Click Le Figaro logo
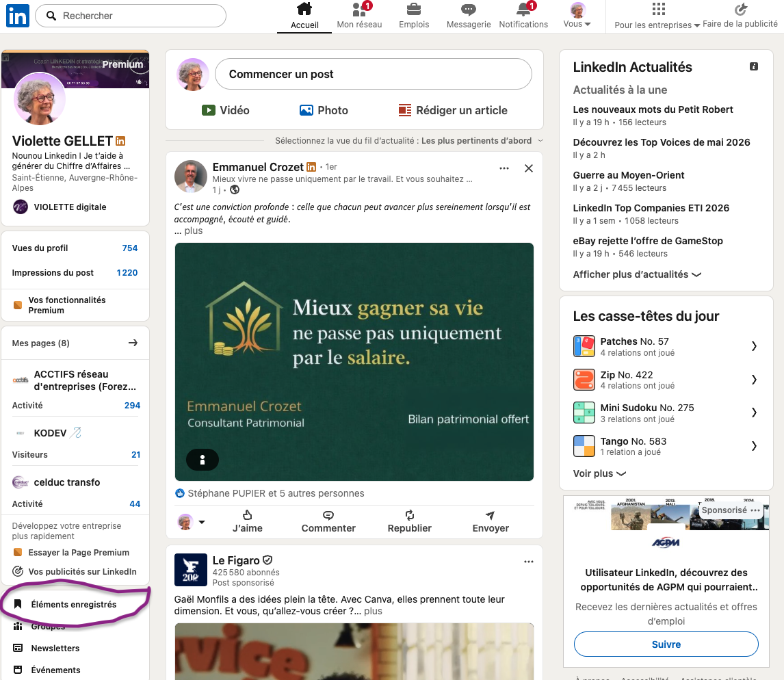The height and width of the screenshot is (680, 784). coord(190,569)
